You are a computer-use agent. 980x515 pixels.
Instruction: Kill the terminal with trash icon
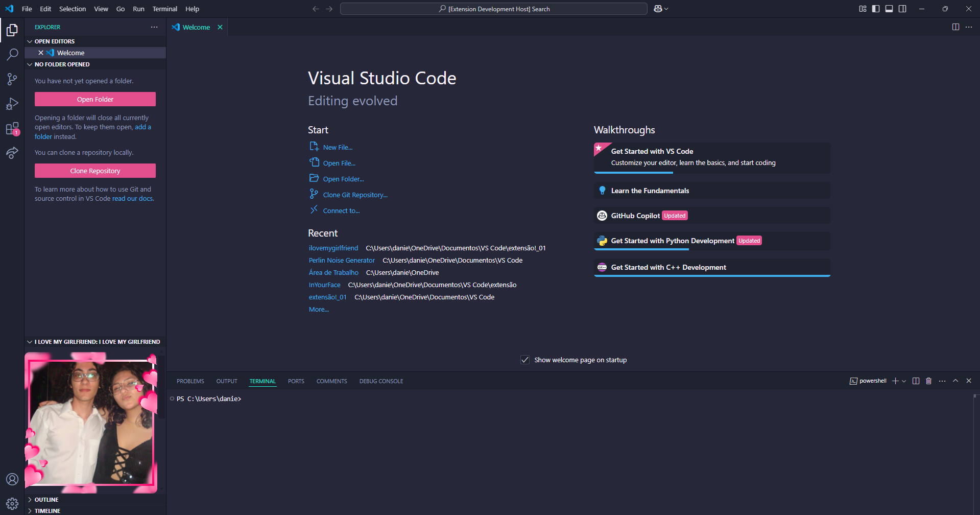pyautogui.click(x=929, y=381)
